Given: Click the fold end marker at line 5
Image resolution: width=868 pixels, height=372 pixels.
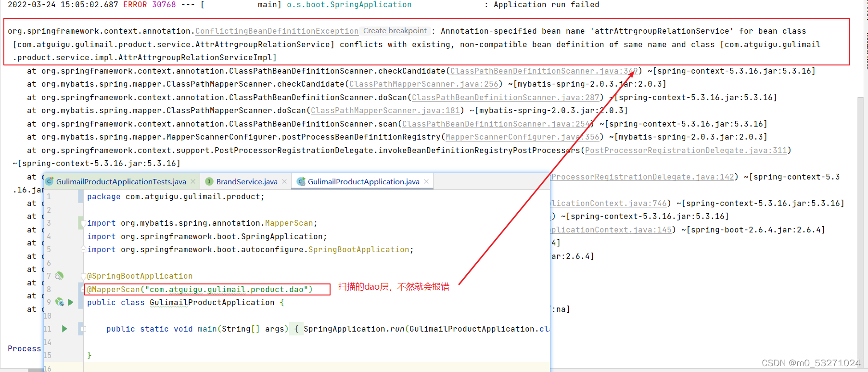Looking at the screenshot, I should point(83,249).
